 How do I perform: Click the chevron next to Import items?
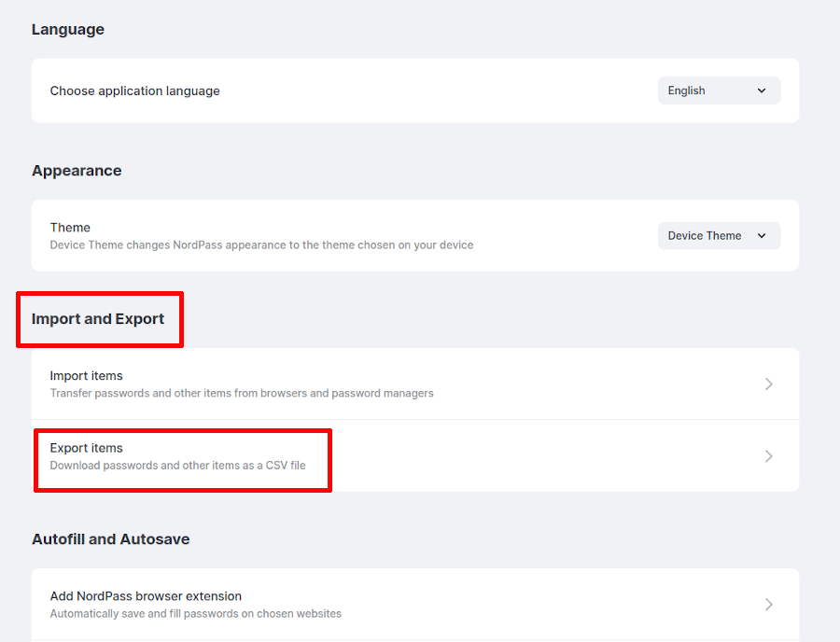tap(769, 384)
